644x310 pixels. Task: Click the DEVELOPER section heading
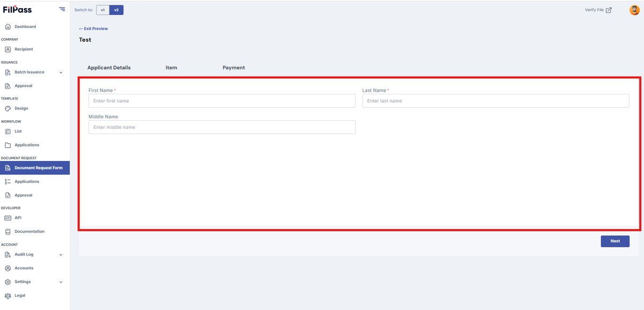11,208
